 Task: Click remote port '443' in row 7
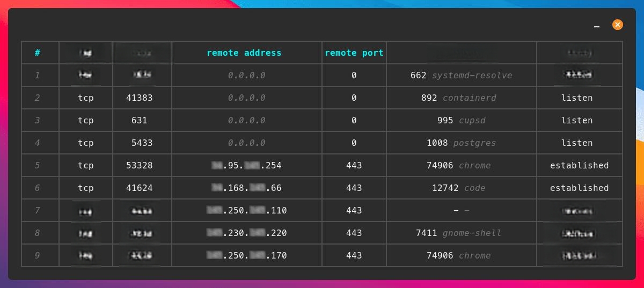point(354,210)
